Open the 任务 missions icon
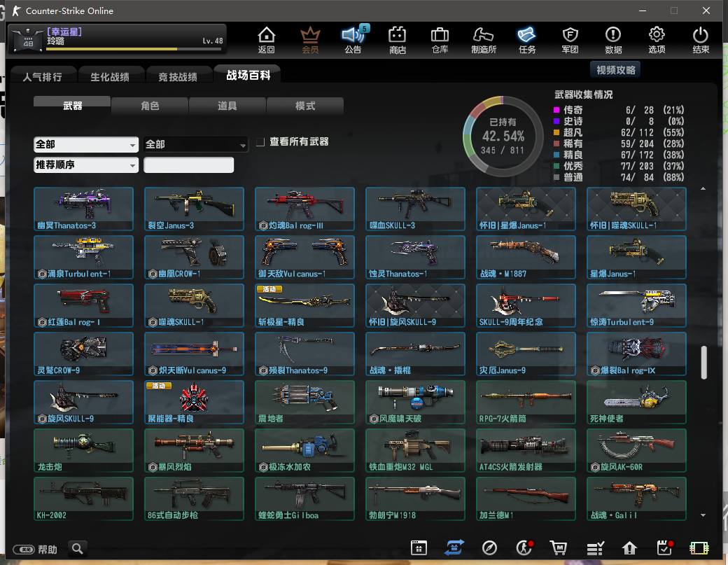 pos(526,40)
